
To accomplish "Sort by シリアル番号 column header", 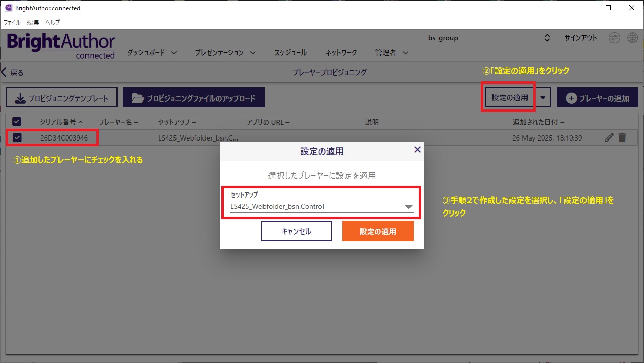I will pos(61,122).
